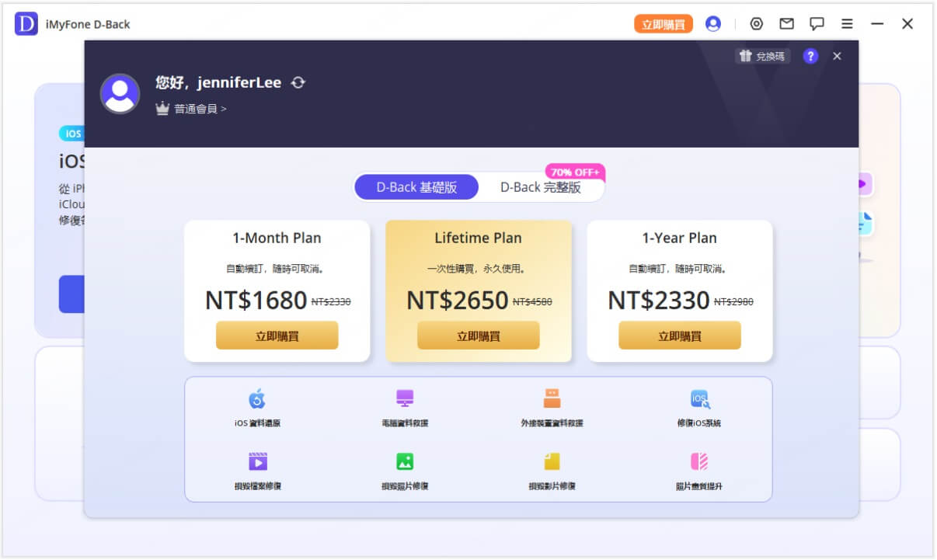Click the account avatar in title bar
937x560 pixels.
click(713, 24)
